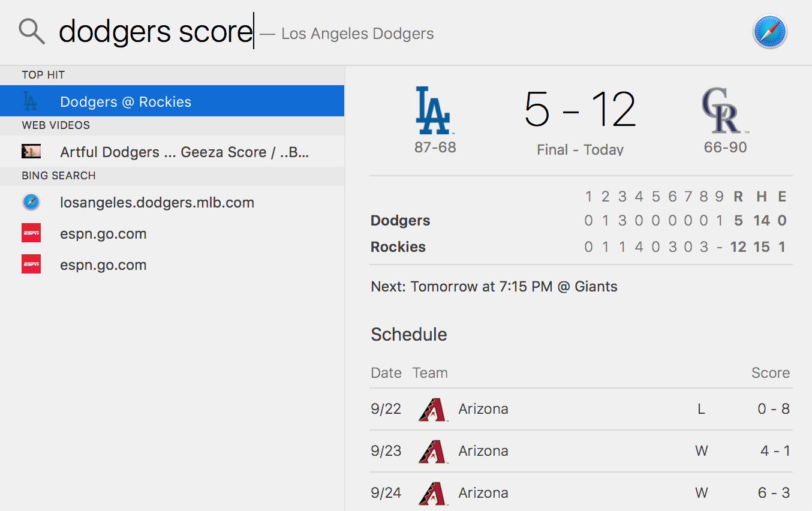
Task: Click the Colorado Rockies CR logo
Action: (724, 110)
